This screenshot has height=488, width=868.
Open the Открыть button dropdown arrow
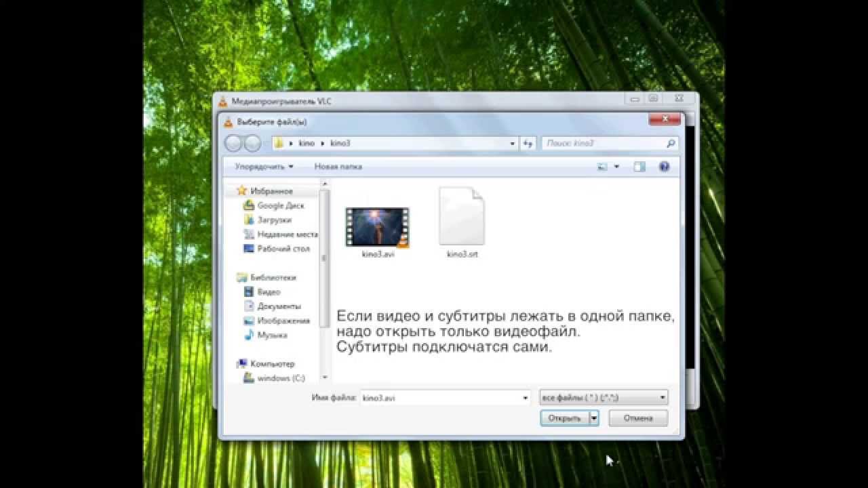(594, 418)
